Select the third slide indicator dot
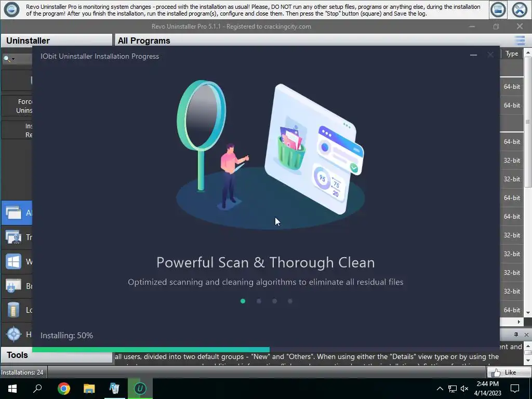 coord(274,301)
